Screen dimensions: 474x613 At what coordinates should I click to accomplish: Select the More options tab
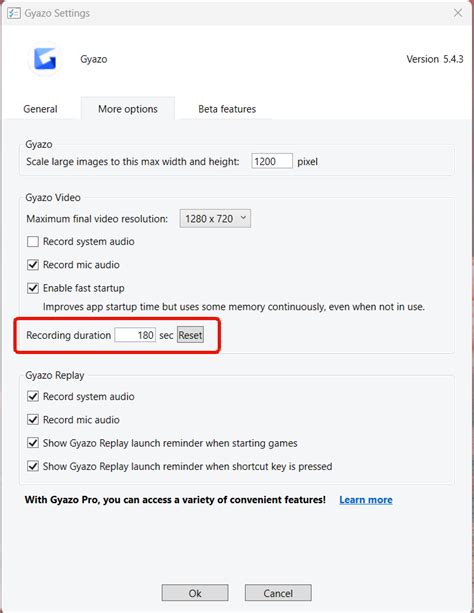(x=128, y=109)
